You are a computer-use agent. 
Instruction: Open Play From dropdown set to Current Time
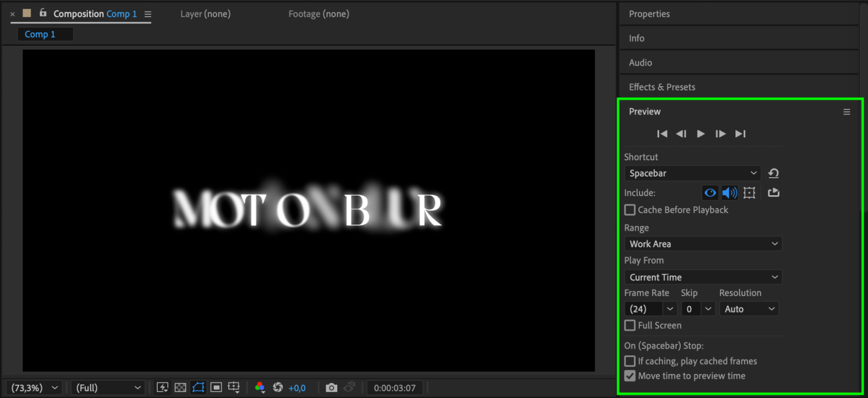tap(703, 277)
